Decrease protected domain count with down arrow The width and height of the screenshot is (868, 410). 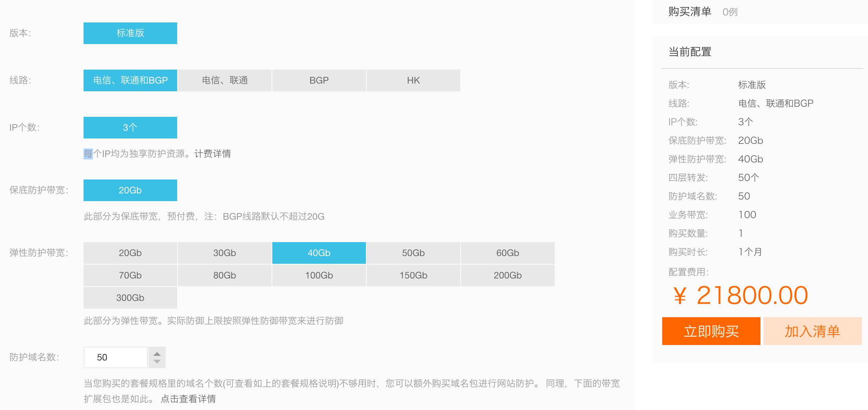point(157,362)
